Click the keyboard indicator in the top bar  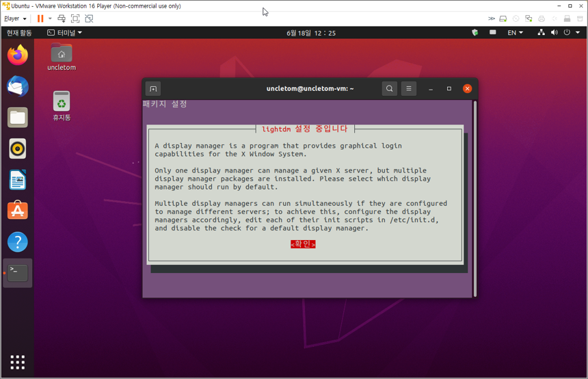click(493, 33)
